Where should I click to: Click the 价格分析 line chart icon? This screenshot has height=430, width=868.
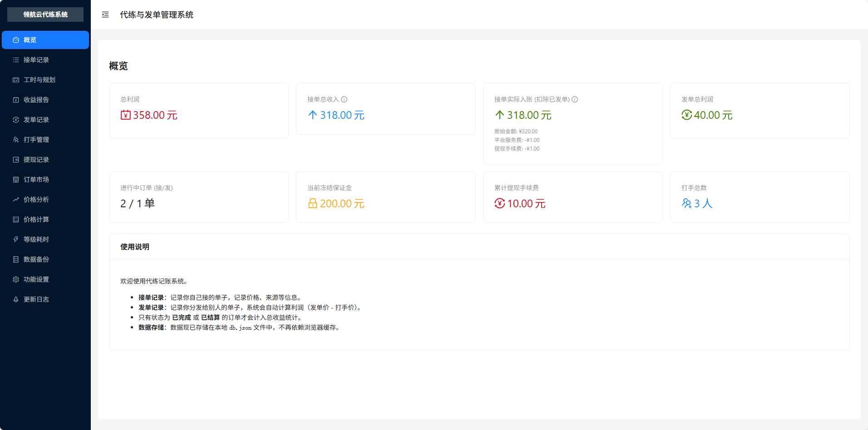click(x=16, y=200)
